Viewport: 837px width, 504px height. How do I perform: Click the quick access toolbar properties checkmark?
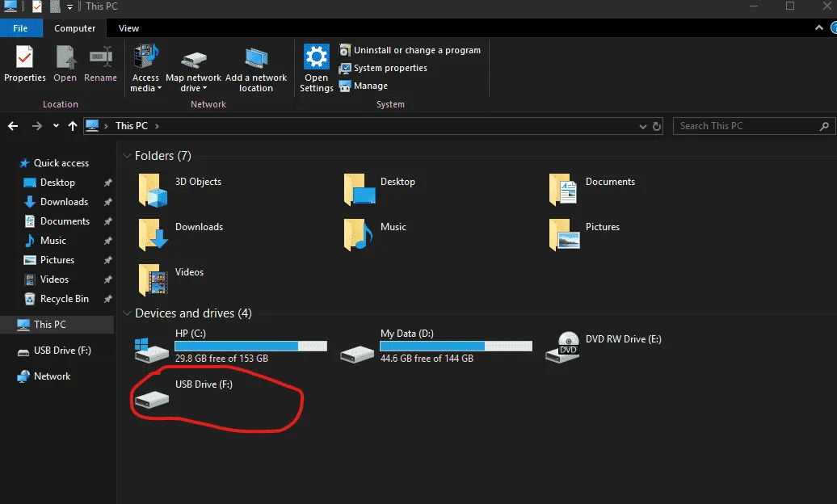click(37, 6)
